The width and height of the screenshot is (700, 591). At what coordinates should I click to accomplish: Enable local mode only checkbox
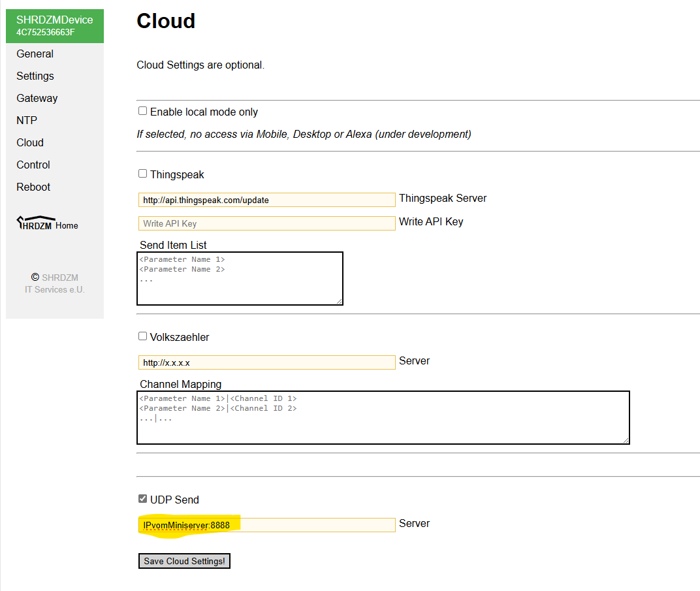point(142,111)
